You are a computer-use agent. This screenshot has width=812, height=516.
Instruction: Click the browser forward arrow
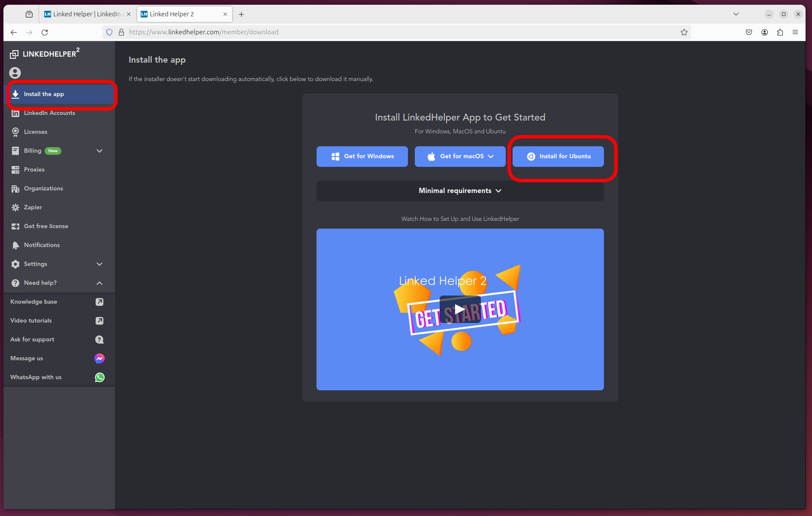pyautogui.click(x=29, y=32)
